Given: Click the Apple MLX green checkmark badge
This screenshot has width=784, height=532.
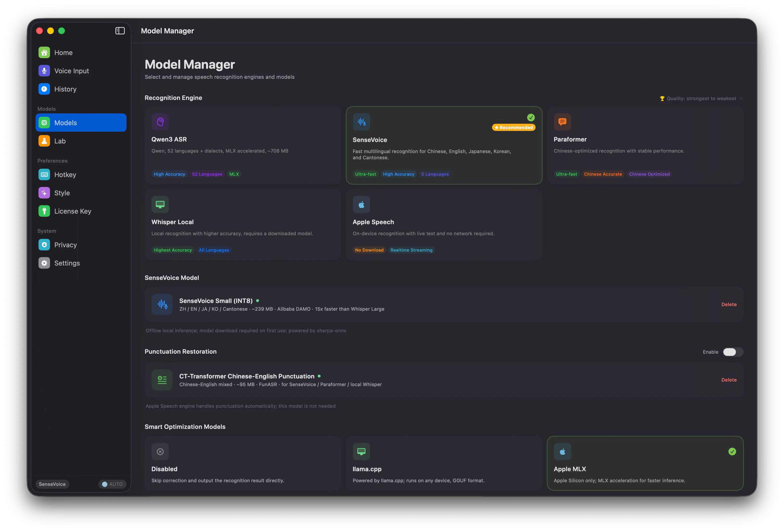Looking at the screenshot, I should [x=732, y=452].
